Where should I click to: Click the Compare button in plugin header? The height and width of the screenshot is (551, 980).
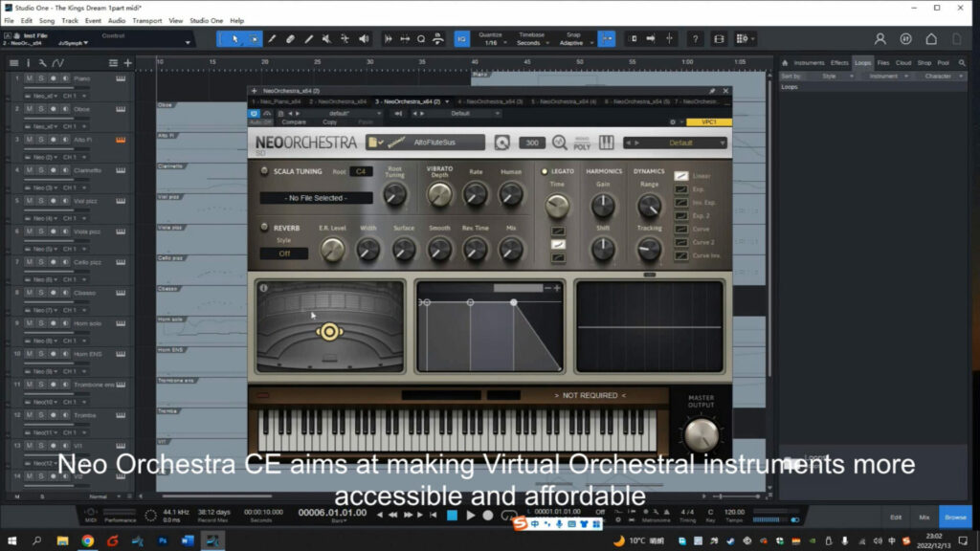coord(294,122)
